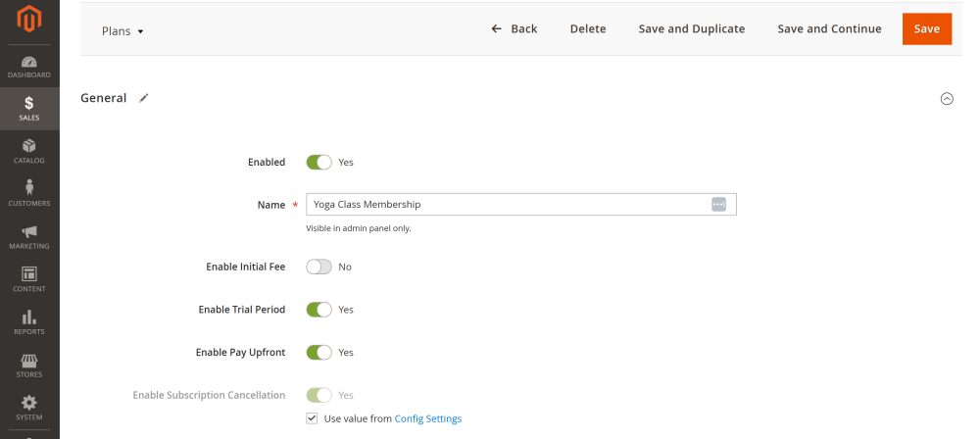The width and height of the screenshot is (980, 439).
Task: Open the Sales sidebar menu
Action: coord(29,109)
